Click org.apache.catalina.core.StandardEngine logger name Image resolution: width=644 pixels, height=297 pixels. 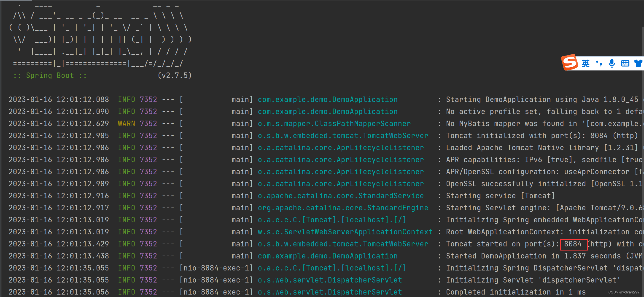click(x=343, y=208)
